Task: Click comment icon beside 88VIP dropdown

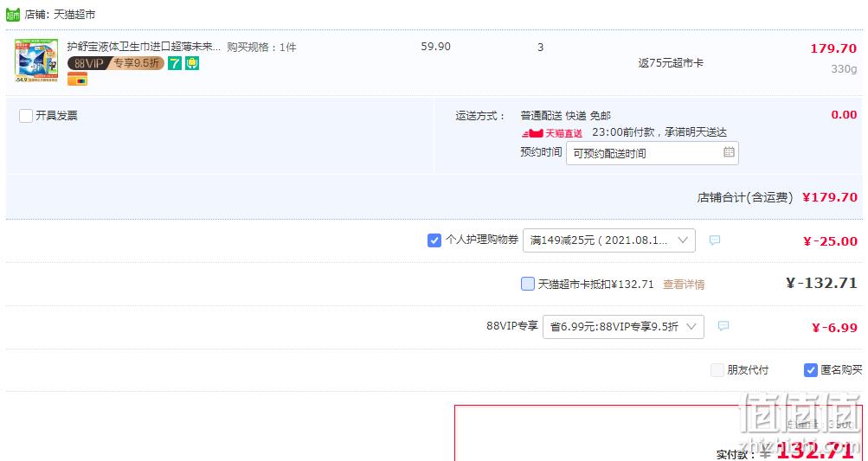Action: coord(723,326)
